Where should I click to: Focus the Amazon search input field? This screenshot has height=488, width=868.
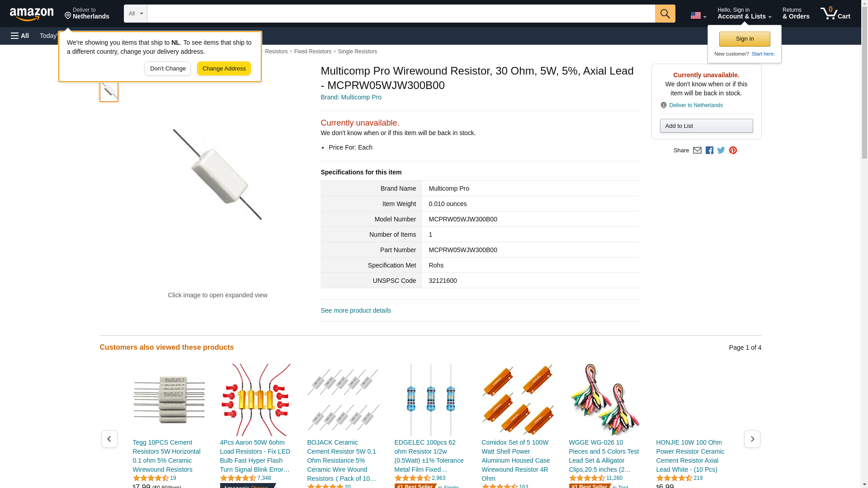click(401, 14)
